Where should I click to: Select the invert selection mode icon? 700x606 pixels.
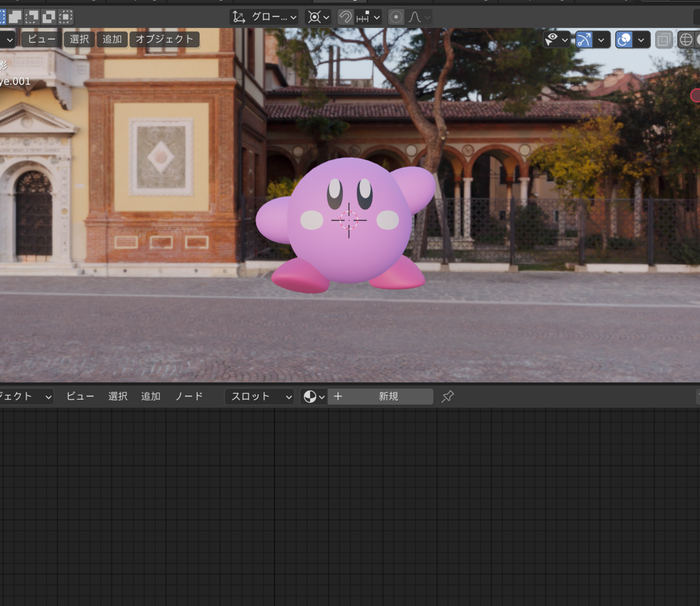49,17
